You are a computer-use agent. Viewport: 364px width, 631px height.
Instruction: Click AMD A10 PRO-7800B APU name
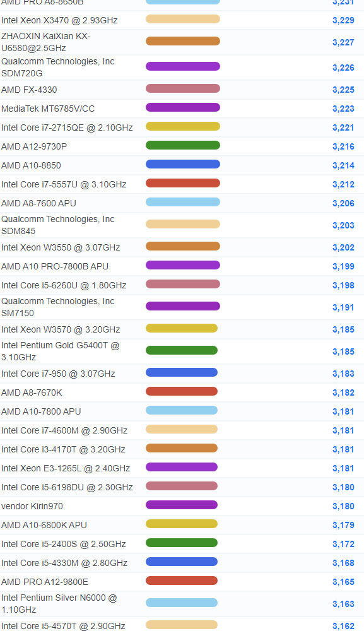55,266
